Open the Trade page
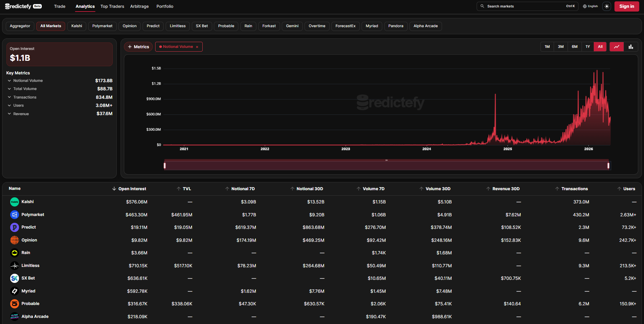Image resolution: width=644 pixels, height=324 pixels. point(60,6)
